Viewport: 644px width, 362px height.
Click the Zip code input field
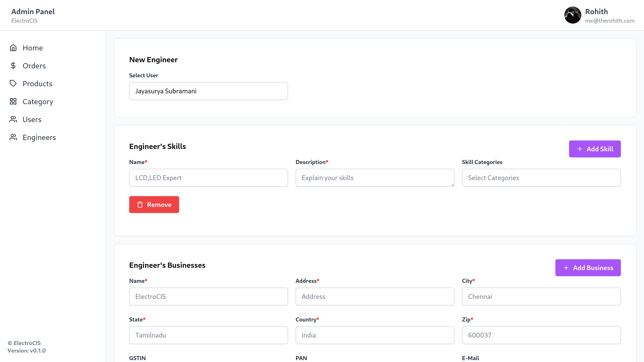point(541,335)
